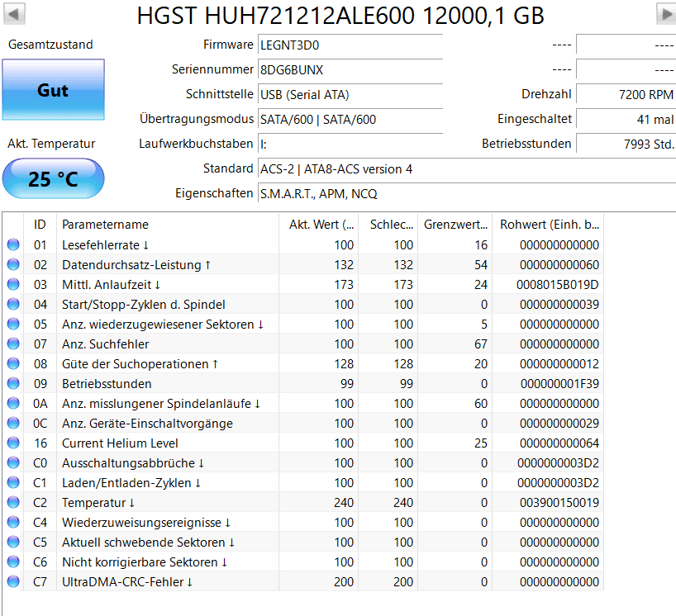The height and width of the screenshot is (616, 676).
Task: Click status icon of Anz. Suchfehler row
Action: pos(13,344)
